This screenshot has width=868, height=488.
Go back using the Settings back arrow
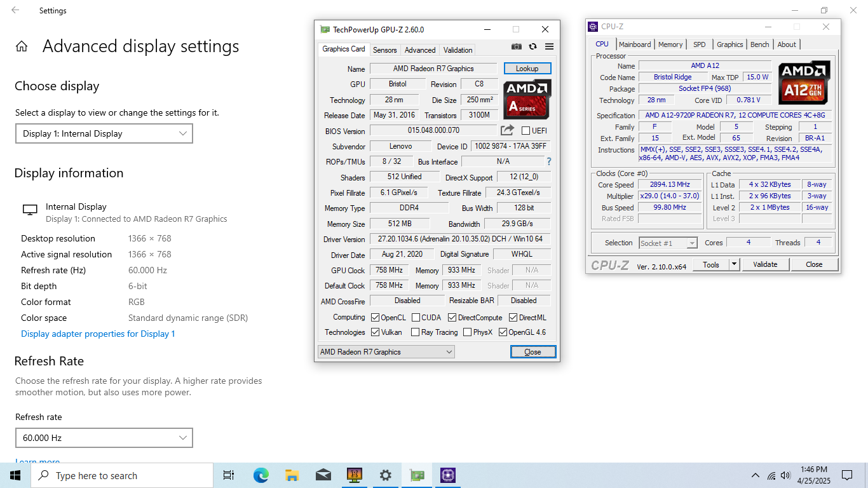pyautogui.click(x=15, y=10)
